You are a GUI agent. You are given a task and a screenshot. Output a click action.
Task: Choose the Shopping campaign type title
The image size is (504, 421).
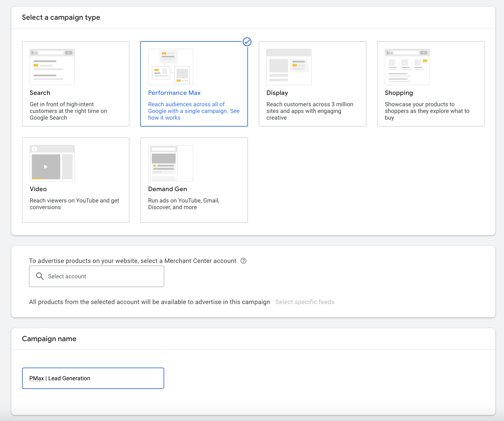coord(399,93)
